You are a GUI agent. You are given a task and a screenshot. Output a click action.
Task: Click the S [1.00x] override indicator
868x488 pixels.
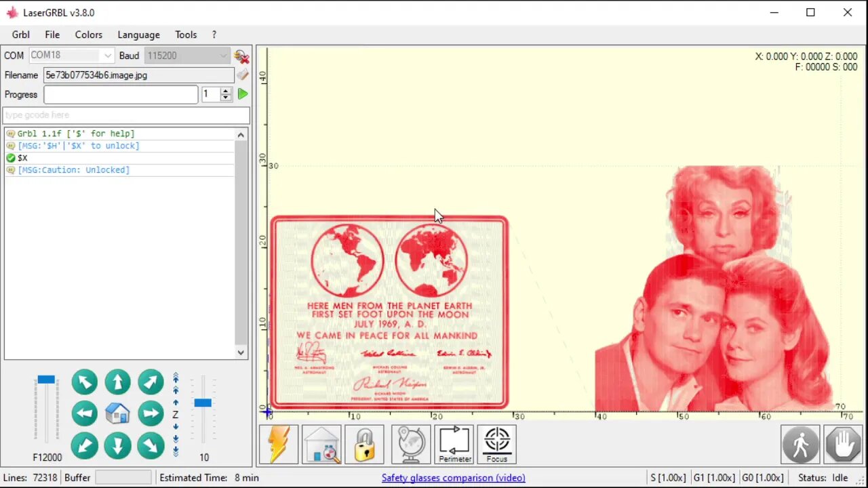coord(668,478)
